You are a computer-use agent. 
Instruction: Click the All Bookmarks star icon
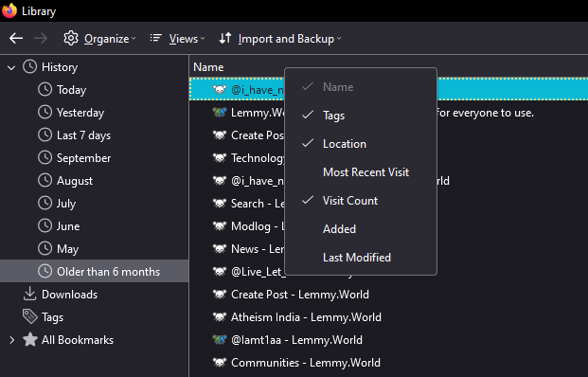pos(30,339)
